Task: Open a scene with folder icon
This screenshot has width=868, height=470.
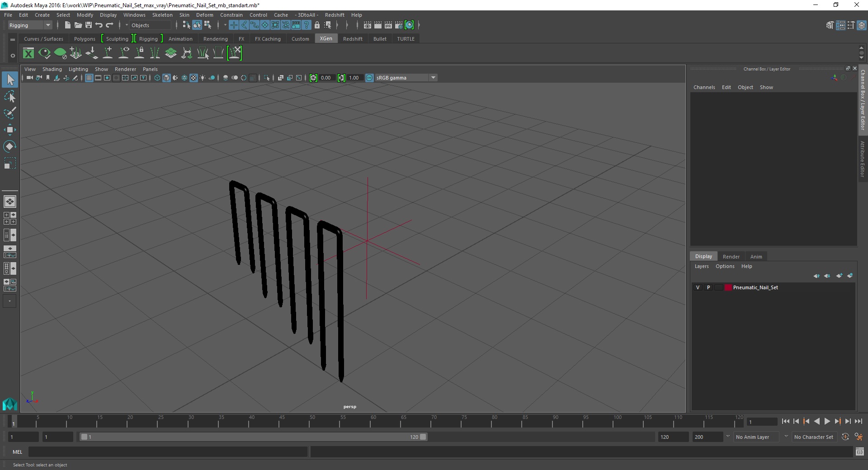Action: [78, 25]
